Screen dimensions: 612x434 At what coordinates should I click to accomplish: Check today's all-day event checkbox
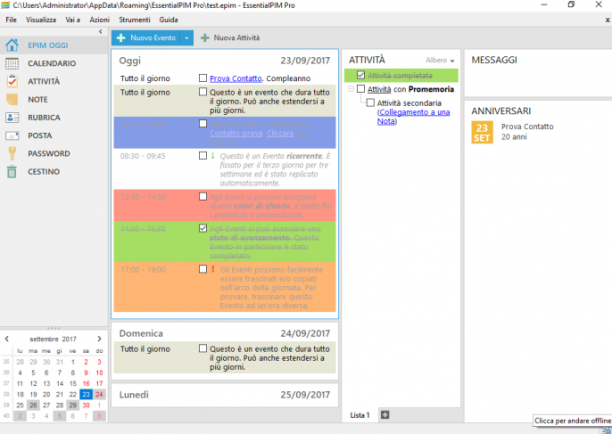click(x=203, y=92)
